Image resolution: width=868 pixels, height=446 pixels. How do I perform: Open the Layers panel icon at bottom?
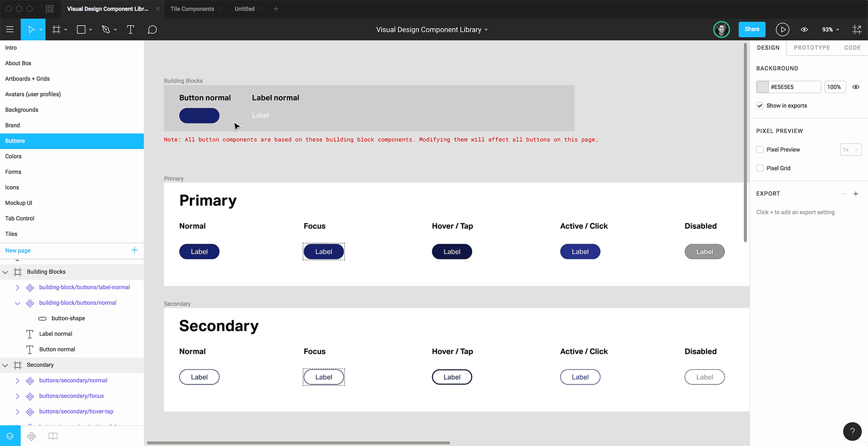[10, 436]
